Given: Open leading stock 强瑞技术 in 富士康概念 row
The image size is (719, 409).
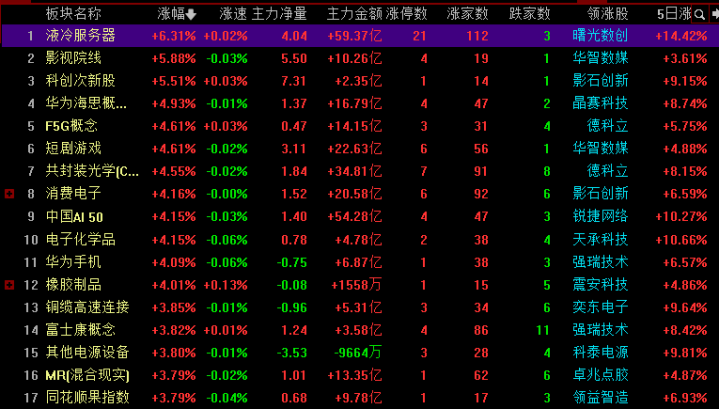Looking at the screenshot, I should click(x=600, y=330).
